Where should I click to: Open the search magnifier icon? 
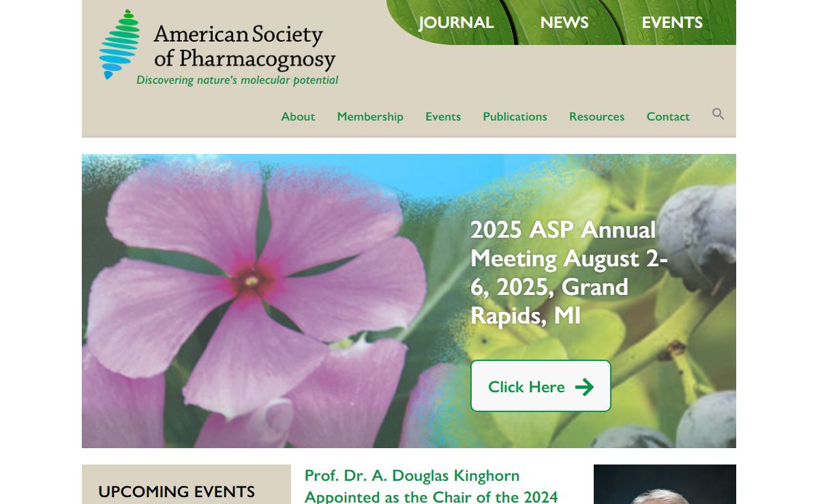click(718, 114)
